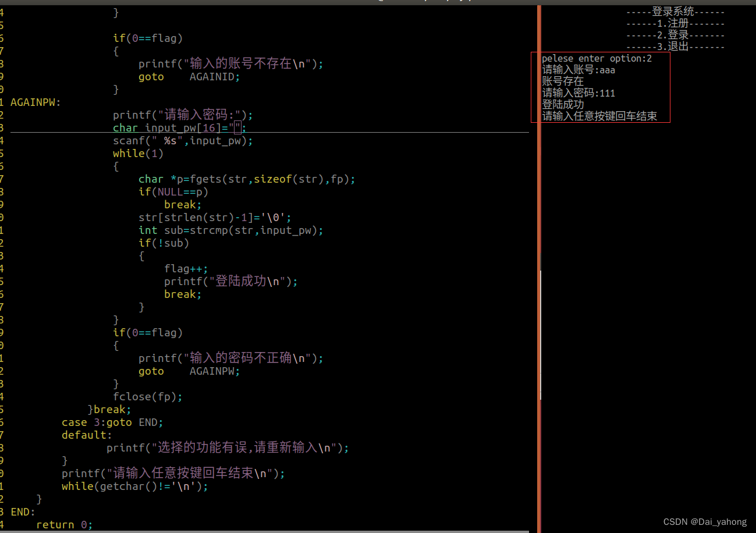This screenshot has height=533, width=756.
Task: Click the printf "请输入任意按键回车结束" code line
Action: (x=173, y=474)
